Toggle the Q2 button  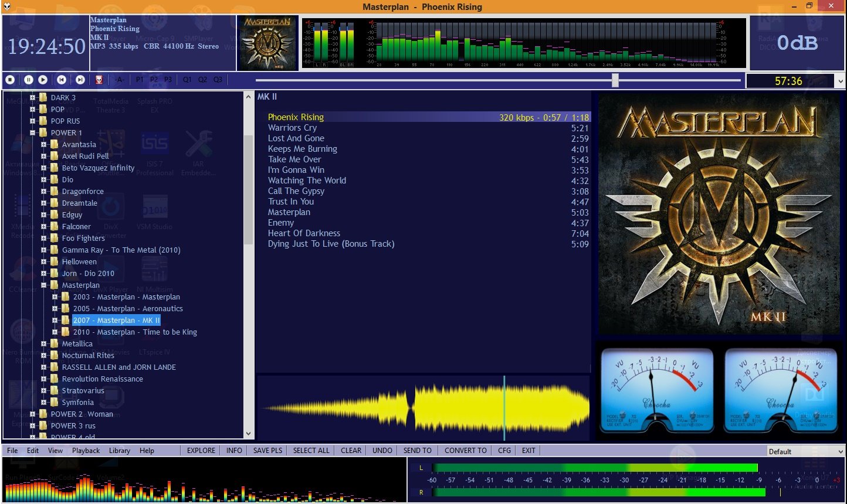pyautogui.click(x=202, y=80)
